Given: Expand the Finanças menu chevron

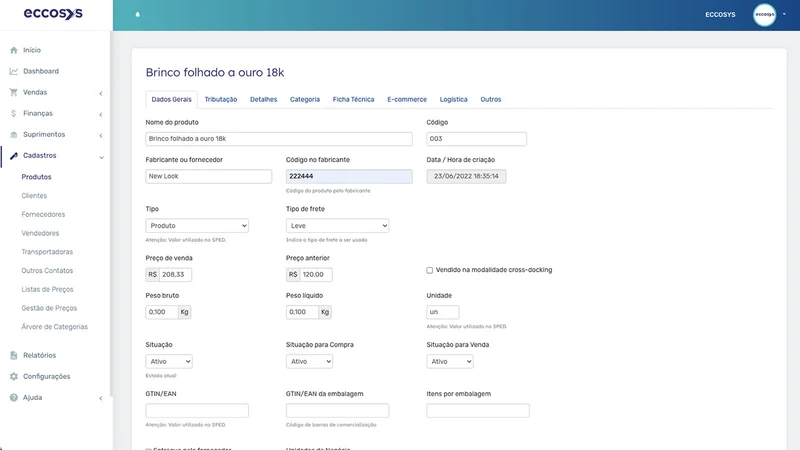Looking at the screenshot, I should click(x=101, y=114).
